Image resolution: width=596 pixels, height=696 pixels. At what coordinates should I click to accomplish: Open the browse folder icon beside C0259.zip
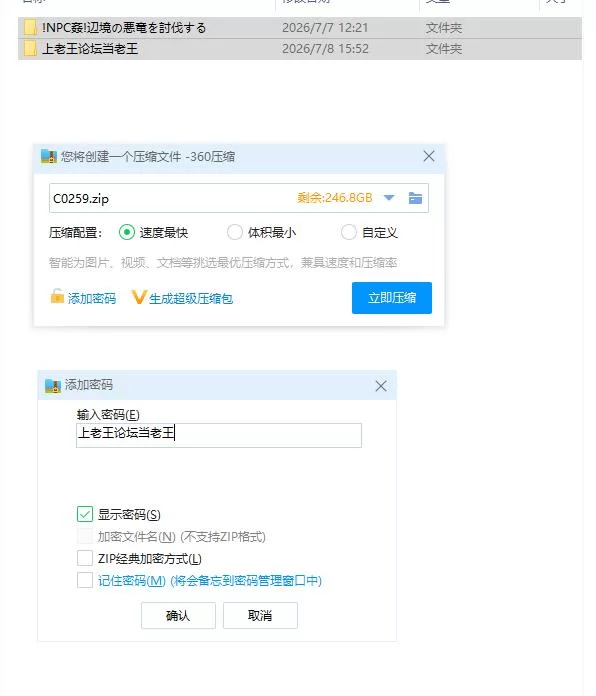[415, 198]
